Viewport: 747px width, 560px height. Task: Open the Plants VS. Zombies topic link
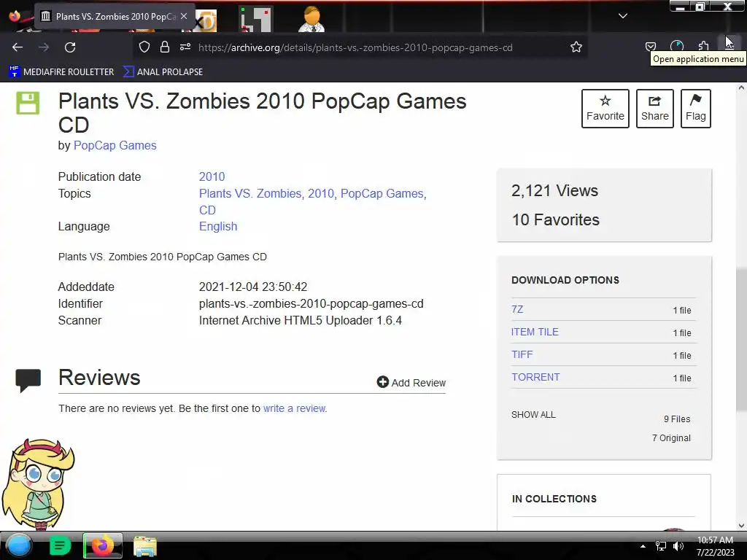[250, 194]
